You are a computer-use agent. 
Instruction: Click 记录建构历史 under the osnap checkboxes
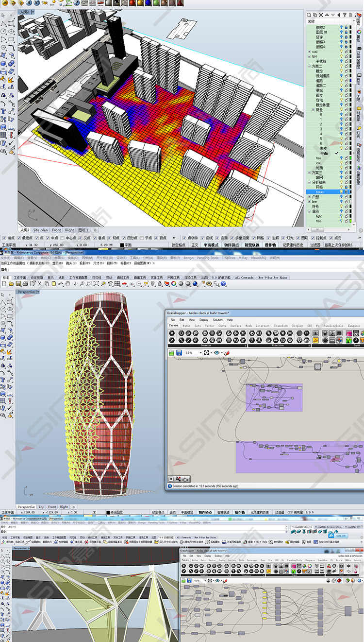tap(292, 245)
